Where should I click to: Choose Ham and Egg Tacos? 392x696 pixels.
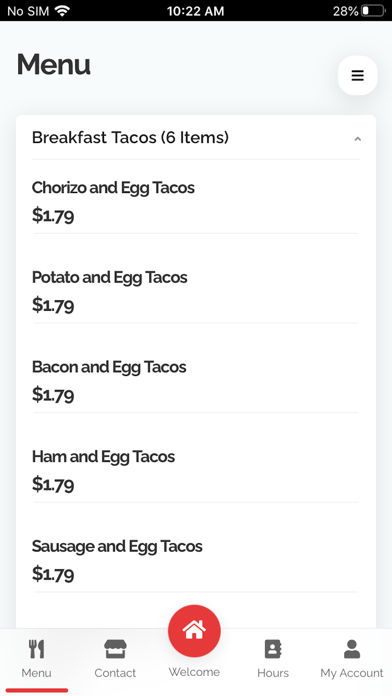pos(196,470)
